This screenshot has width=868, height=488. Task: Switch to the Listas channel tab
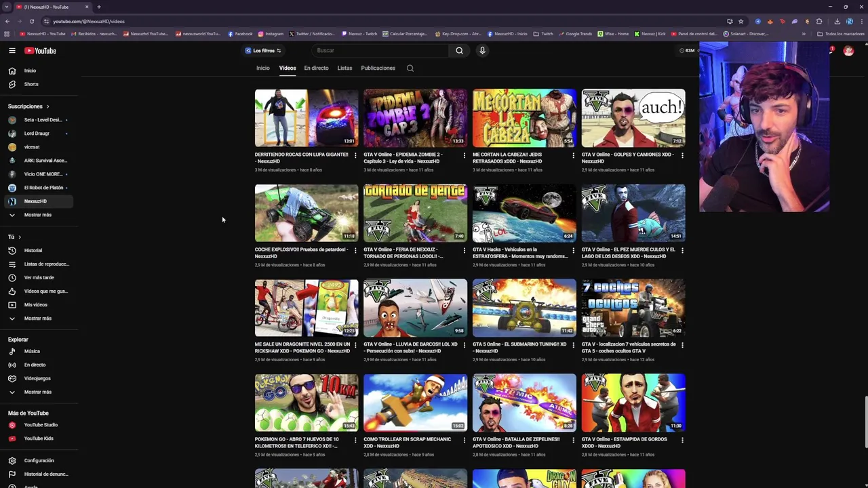pos(344,68)
